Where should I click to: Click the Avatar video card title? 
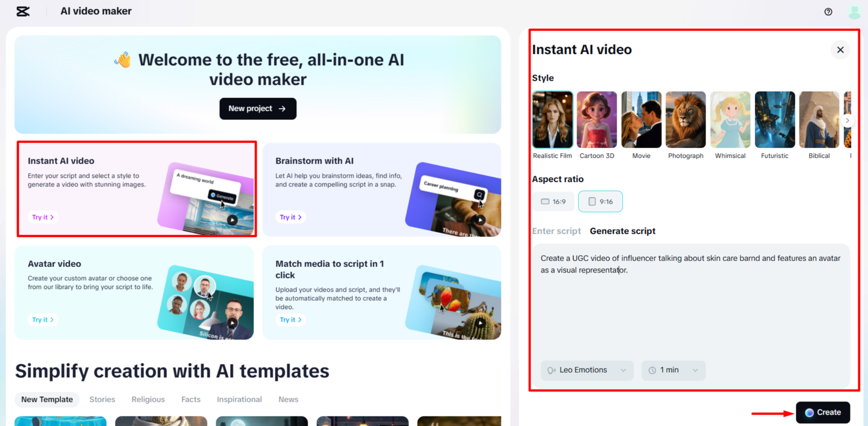(x=54, y=264)
